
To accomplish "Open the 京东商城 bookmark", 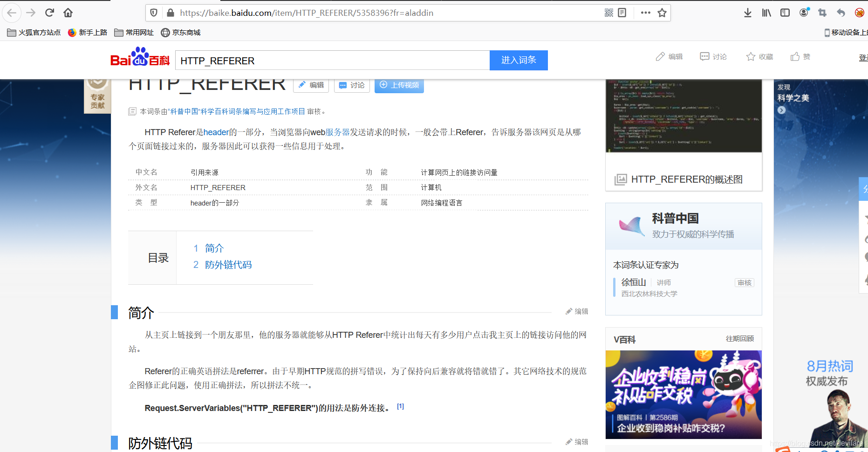I will [x=180, y=32].
